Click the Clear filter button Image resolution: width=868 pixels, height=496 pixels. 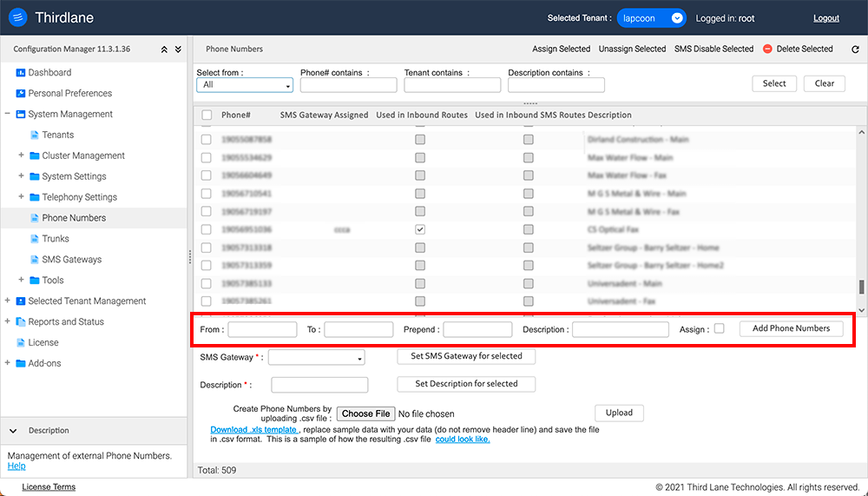[825, 83]
